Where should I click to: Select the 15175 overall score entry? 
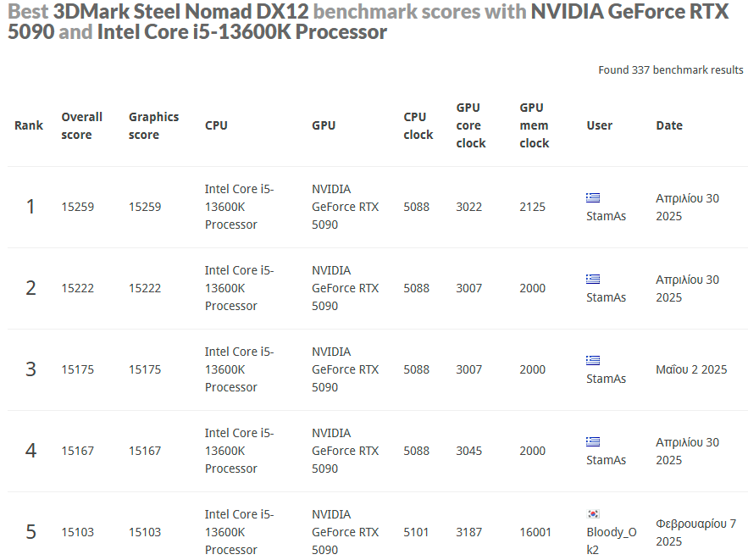(x=77, y=369)
